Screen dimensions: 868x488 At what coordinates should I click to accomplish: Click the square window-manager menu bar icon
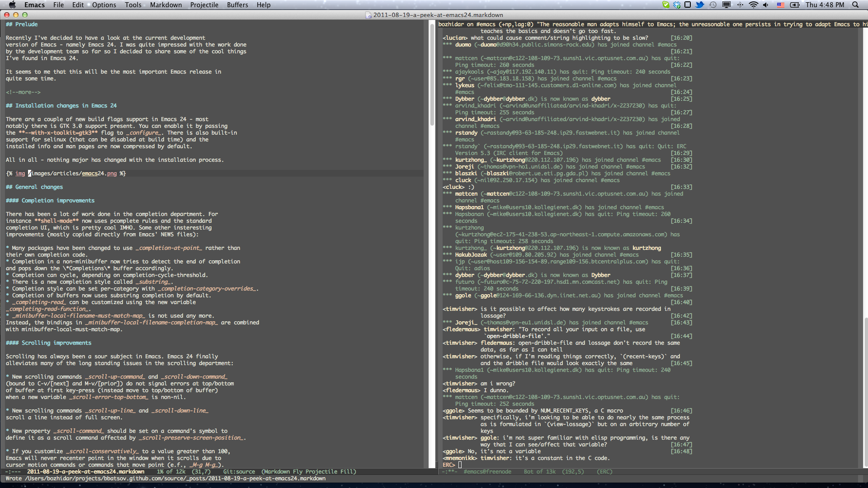pyautogui.click(x=688, y=5)
